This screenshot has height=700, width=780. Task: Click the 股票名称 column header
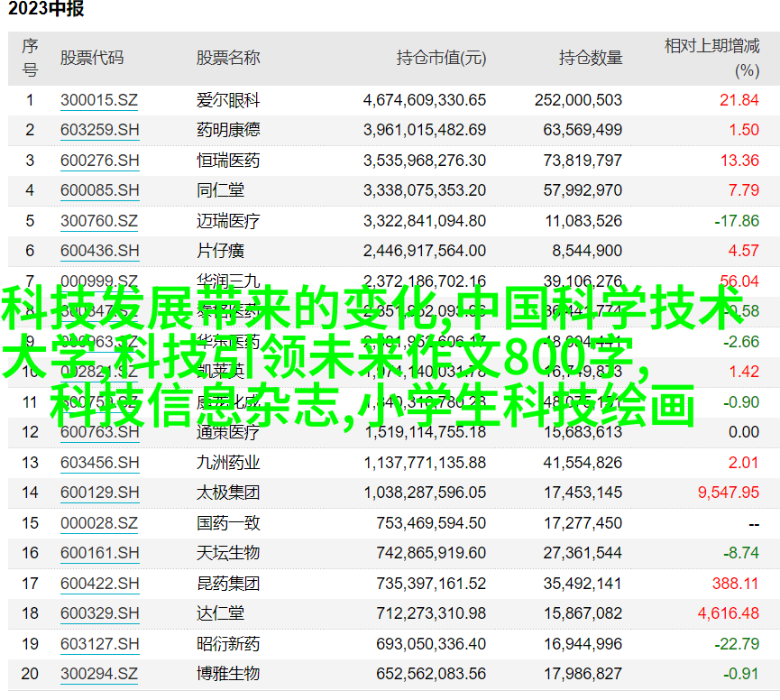tap(228, 59)
